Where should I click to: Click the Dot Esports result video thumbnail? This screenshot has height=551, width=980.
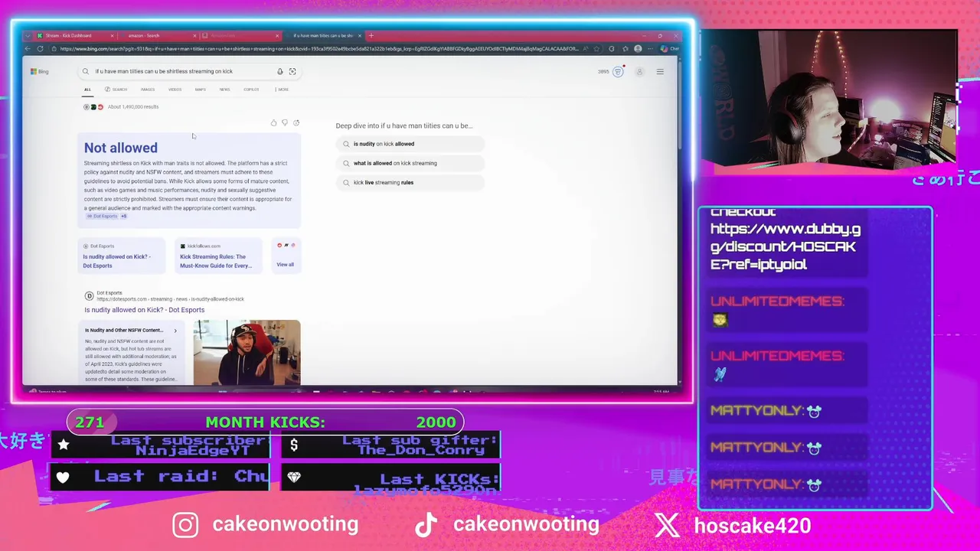[247, 352]
